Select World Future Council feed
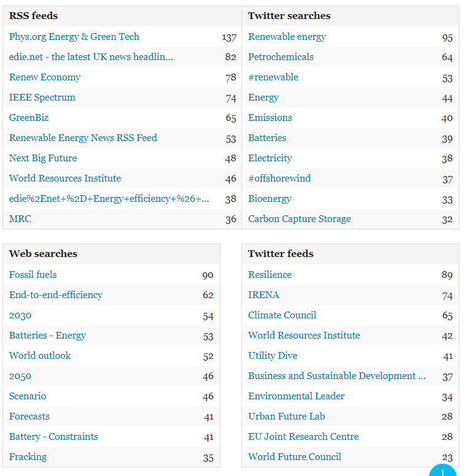This screenshot has height=476, width=466. pyautogui.click(x=295, y=457)
